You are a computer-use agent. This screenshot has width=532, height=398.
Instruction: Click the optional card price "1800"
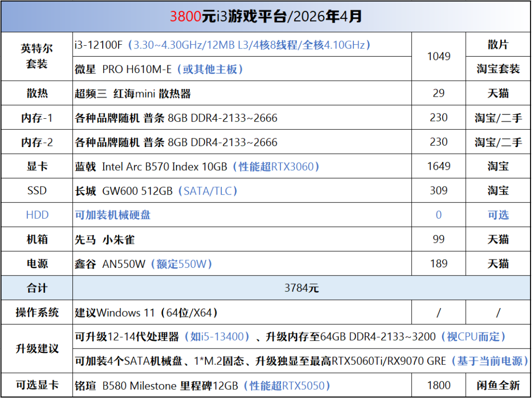[x=439, y=386]
